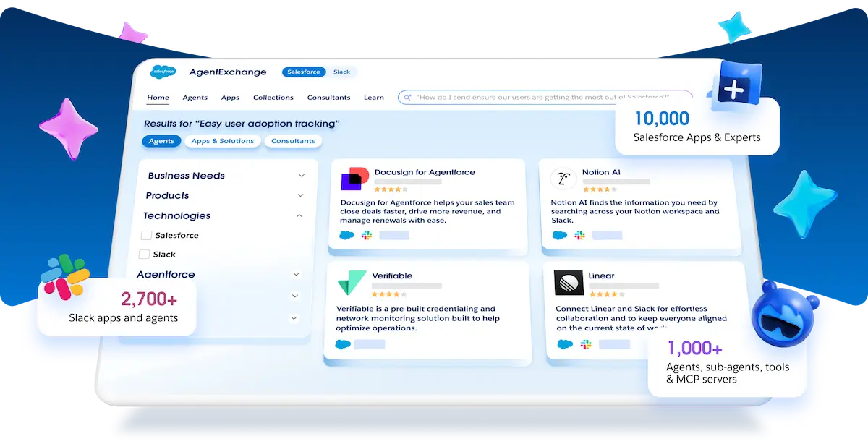Open the Apps nav item
868x444 pixels.
point(230,98)
